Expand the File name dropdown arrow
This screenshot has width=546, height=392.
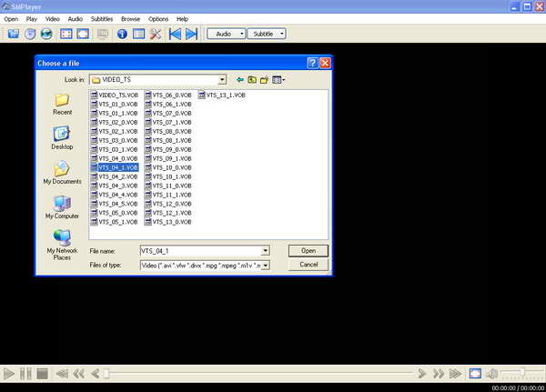(265, 251)
